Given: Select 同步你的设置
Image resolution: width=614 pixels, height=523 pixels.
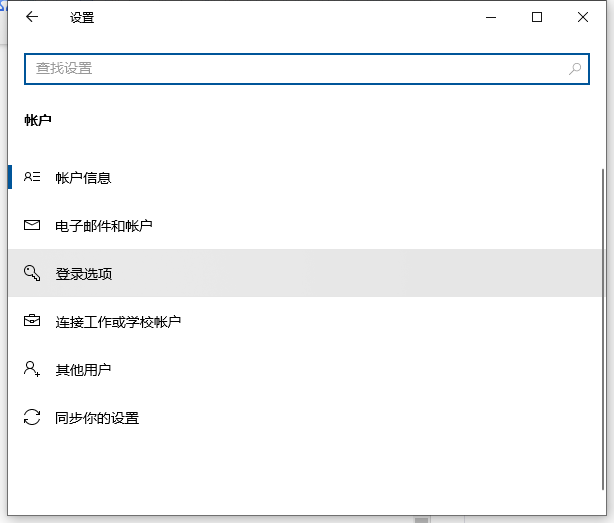Looking at the screenshot, I should pyautogui.click(x=97, y=418).
